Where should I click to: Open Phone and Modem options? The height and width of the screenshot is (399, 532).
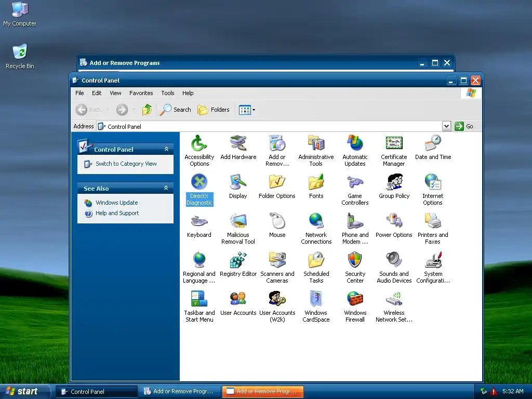click(355, 229)
